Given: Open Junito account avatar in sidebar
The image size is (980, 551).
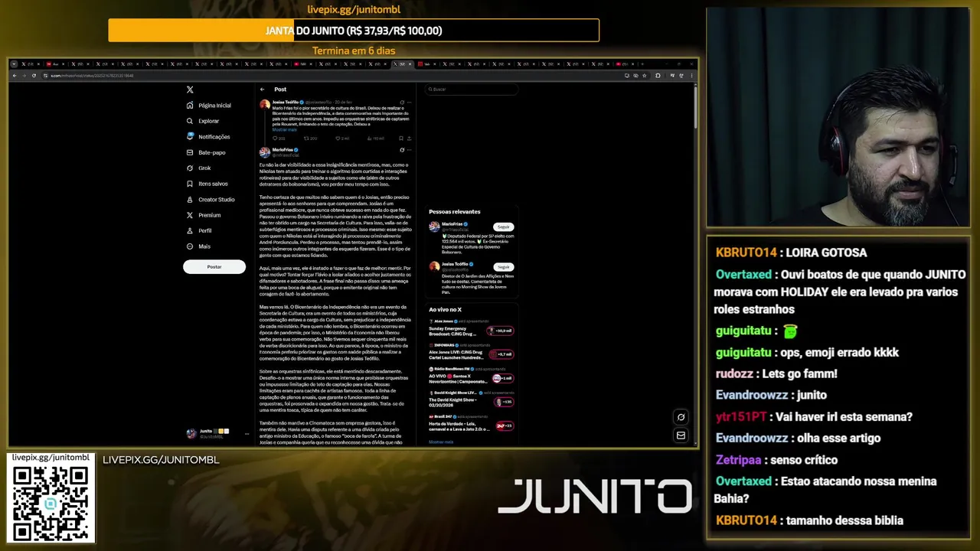Looking at the screenshot, I should 191,434.
